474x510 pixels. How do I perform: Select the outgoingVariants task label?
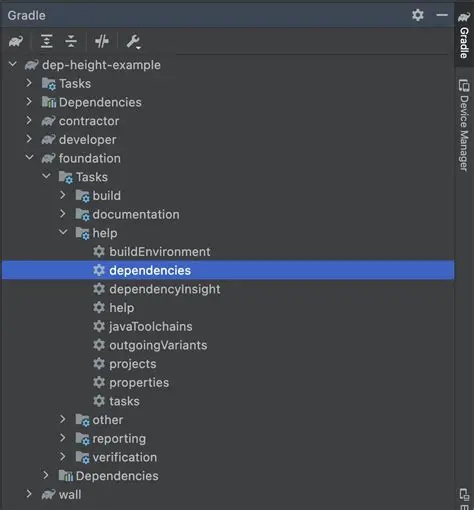point(158,345)
